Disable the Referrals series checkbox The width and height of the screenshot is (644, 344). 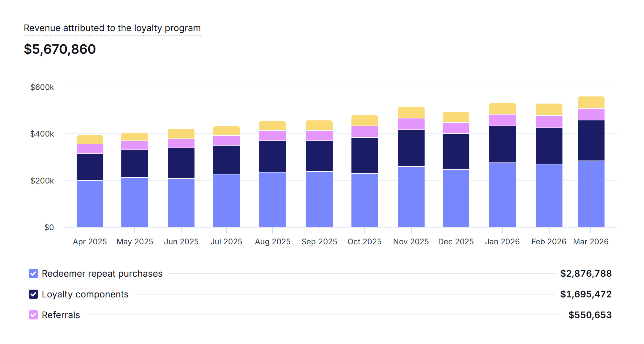33,315
